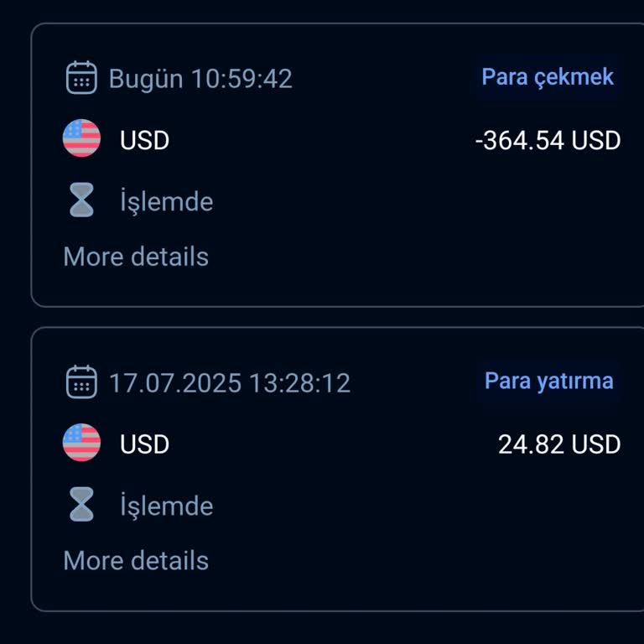644x644 pixels.
Task: Click the Bugün 10:59:42 timestamp
Action: click(200, 79)
